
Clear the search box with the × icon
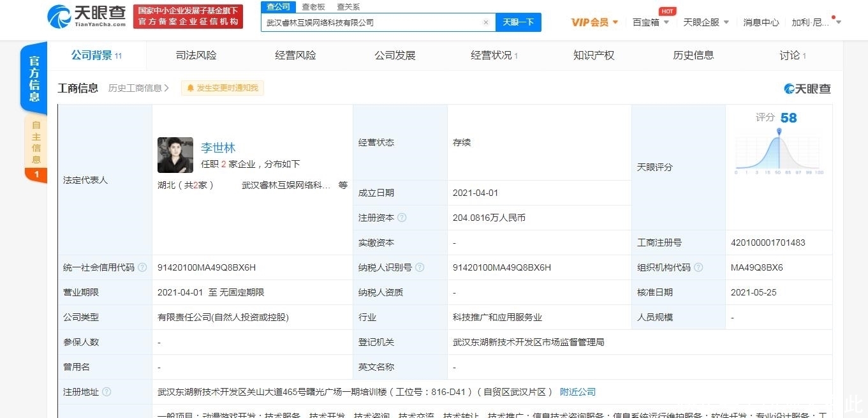(486, 22)
